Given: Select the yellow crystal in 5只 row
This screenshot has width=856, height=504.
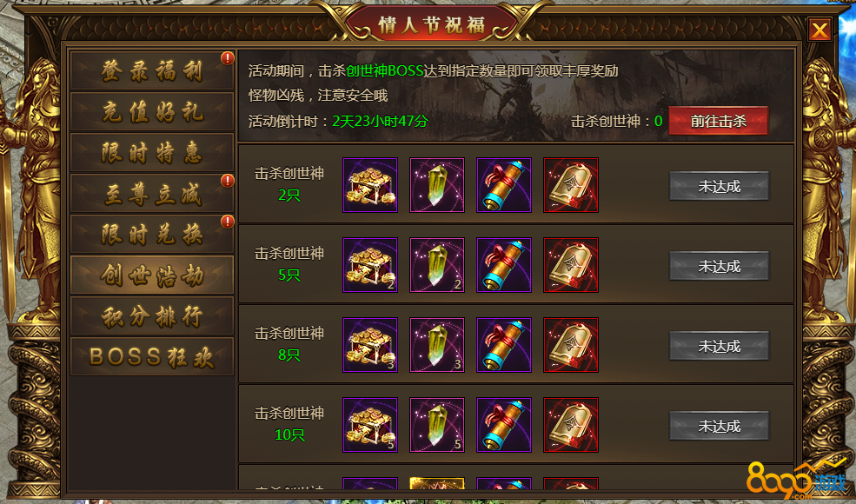Looking at the screenshot, I should pyautogui.click(x=437, y=265).
